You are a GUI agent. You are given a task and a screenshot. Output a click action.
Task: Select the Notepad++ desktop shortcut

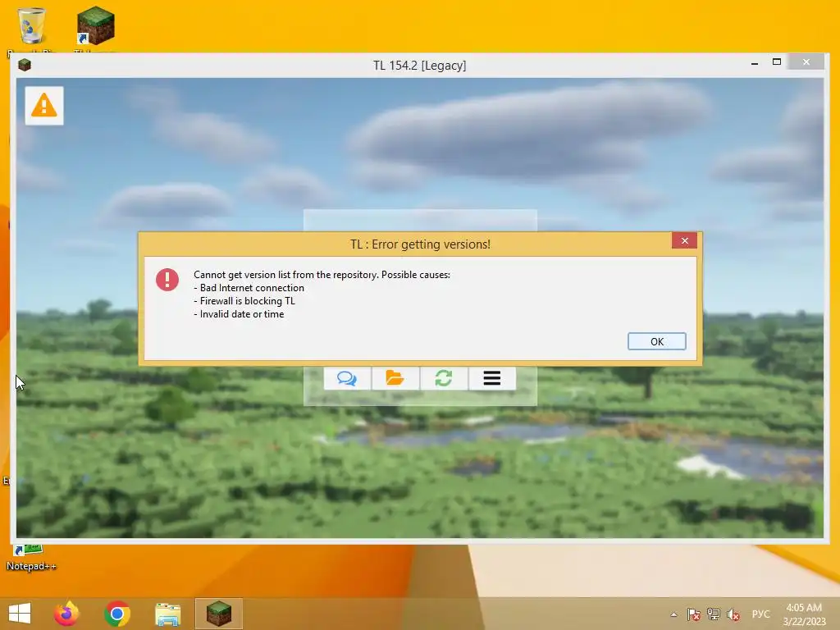tap(31, 558)
